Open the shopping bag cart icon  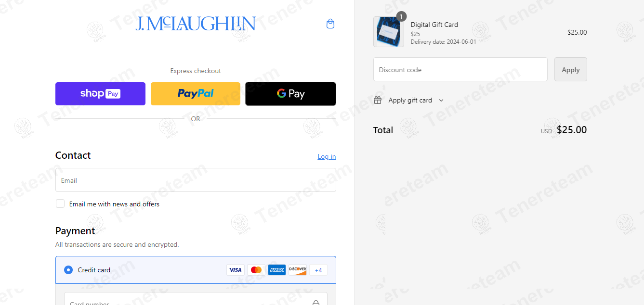click(330, 24)
